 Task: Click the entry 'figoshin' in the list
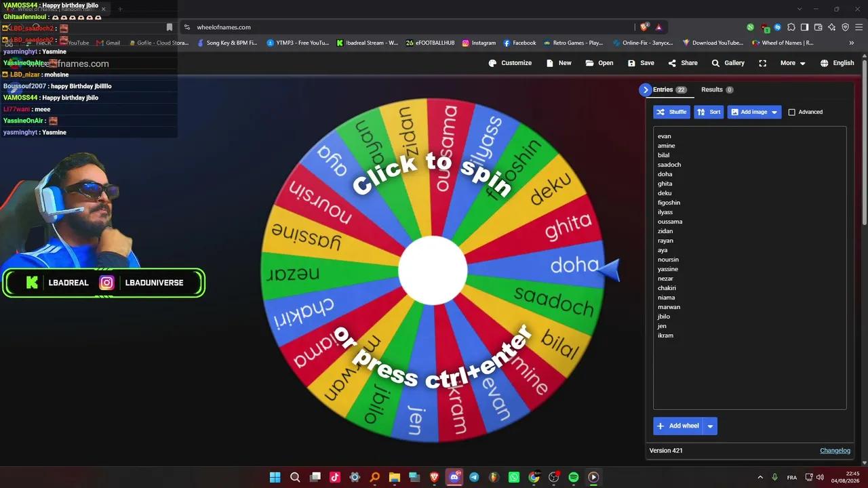[x=669, y=203]
